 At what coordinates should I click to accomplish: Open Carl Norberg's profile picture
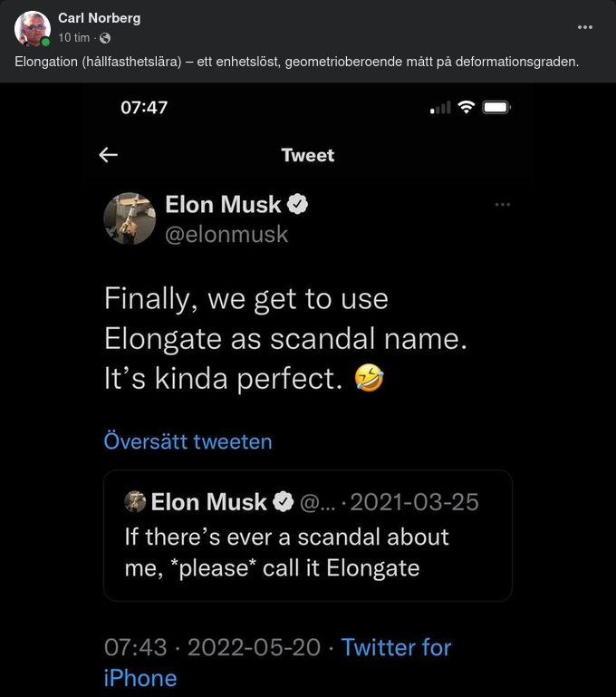(x=33, y=28)
